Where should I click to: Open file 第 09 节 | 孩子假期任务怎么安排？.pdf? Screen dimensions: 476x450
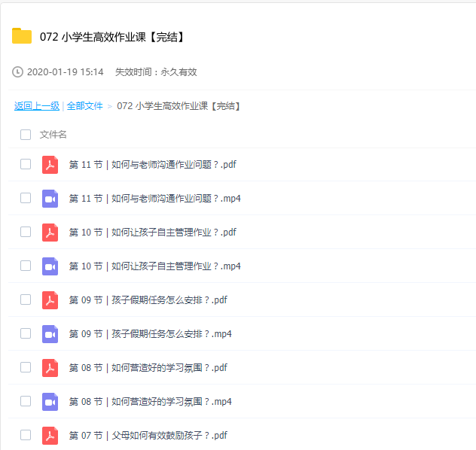click(x=148, y=300)
